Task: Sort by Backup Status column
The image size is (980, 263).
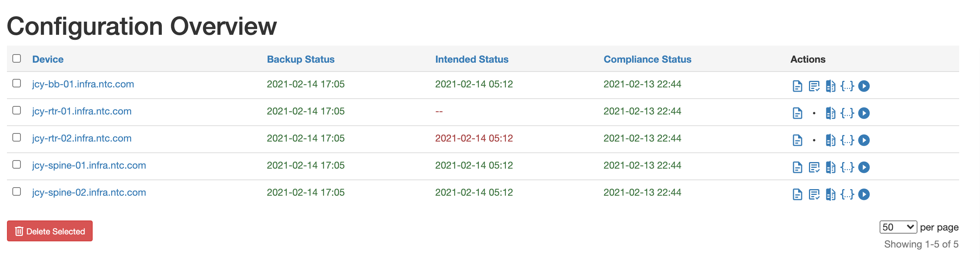Action: 301,59
